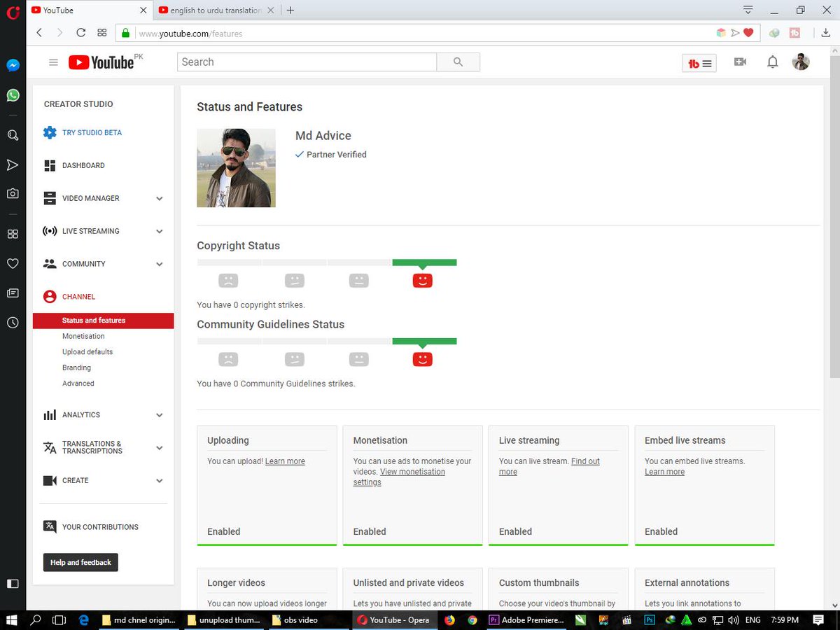Screen dimensions: 840x630
Task: Open history clock icon in sidebar
Action: pos(13,323)
